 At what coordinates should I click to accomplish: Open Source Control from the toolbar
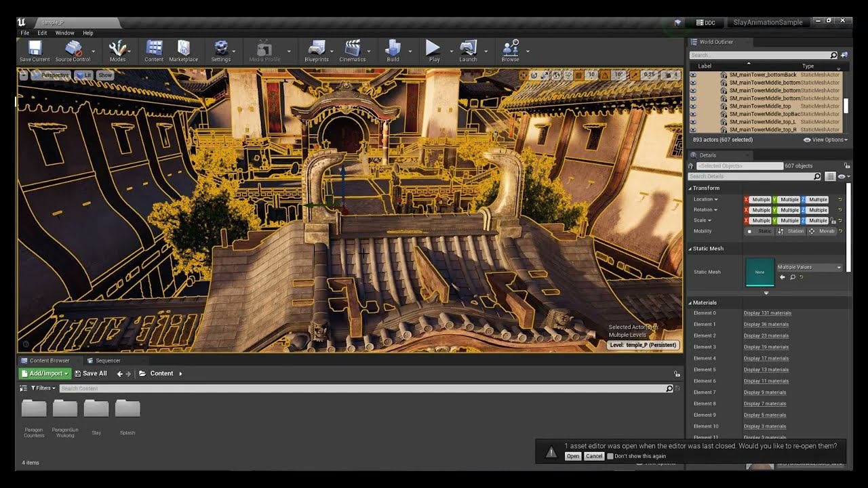tap(73, 50)
